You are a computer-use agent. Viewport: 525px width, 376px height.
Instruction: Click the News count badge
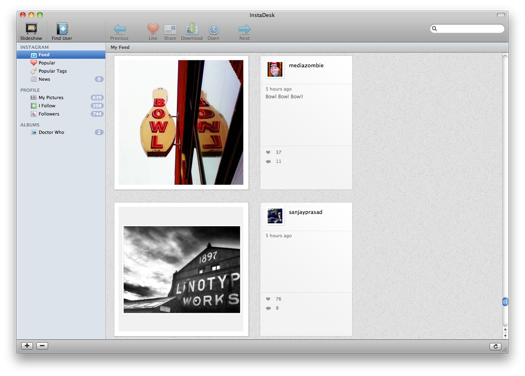click(x=99, y=79)
